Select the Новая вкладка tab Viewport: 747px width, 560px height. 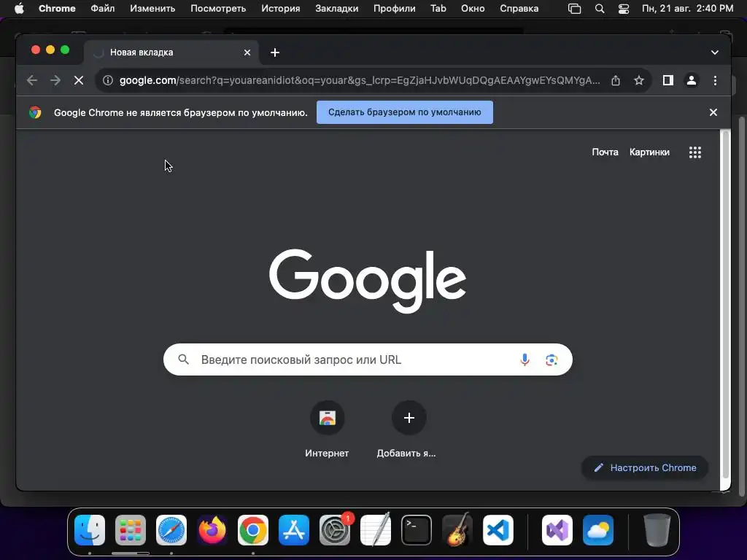click(x=171, y=52)
